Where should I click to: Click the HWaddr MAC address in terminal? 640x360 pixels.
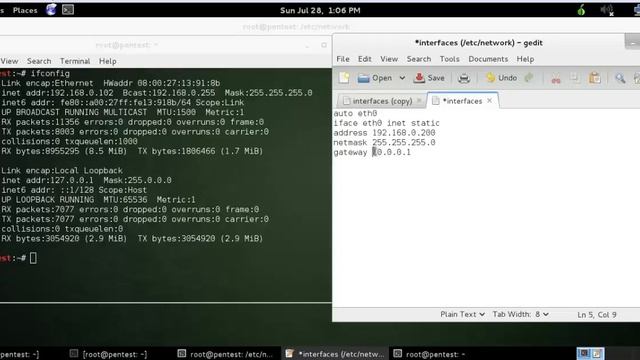(179, 83)
